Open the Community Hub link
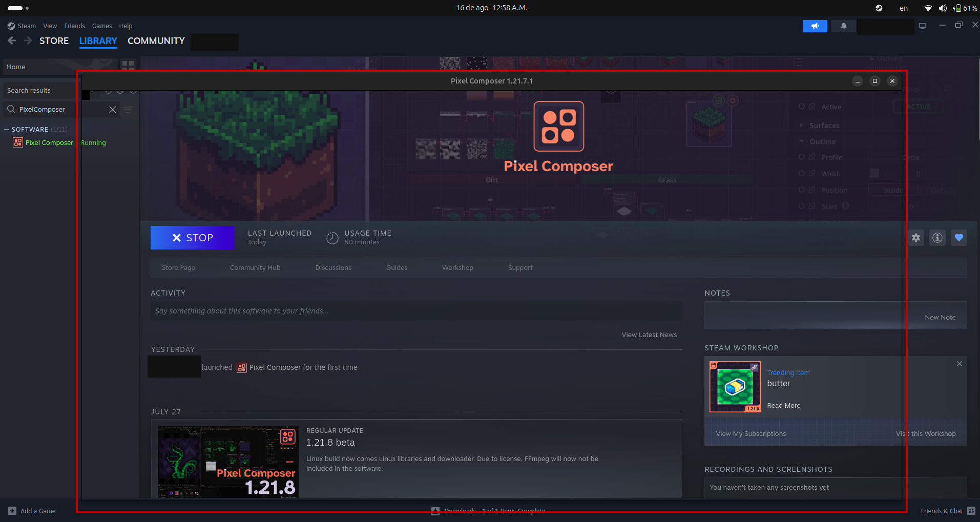Screen dimensions: 980x522 pos(255,268)
